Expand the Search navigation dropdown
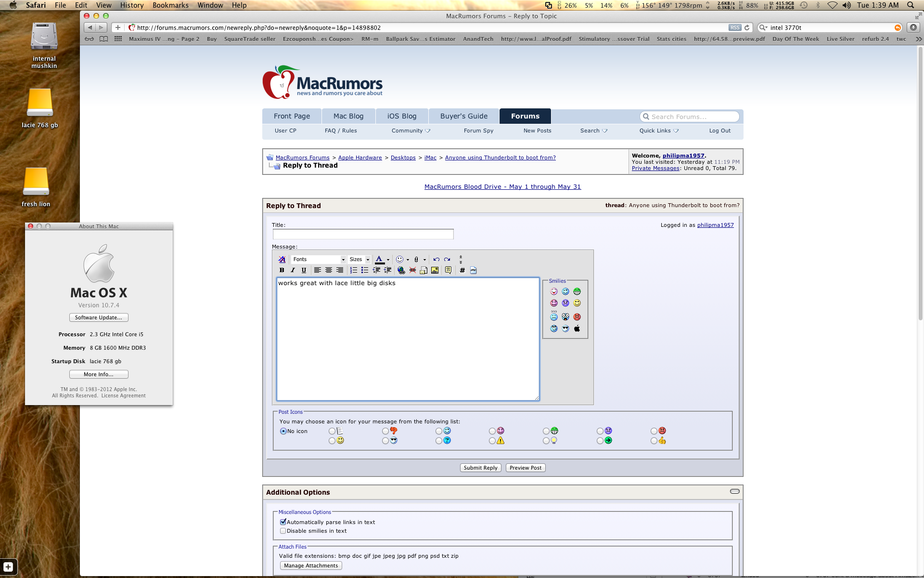This screenshot has width=924, height=578. point(594,131)
